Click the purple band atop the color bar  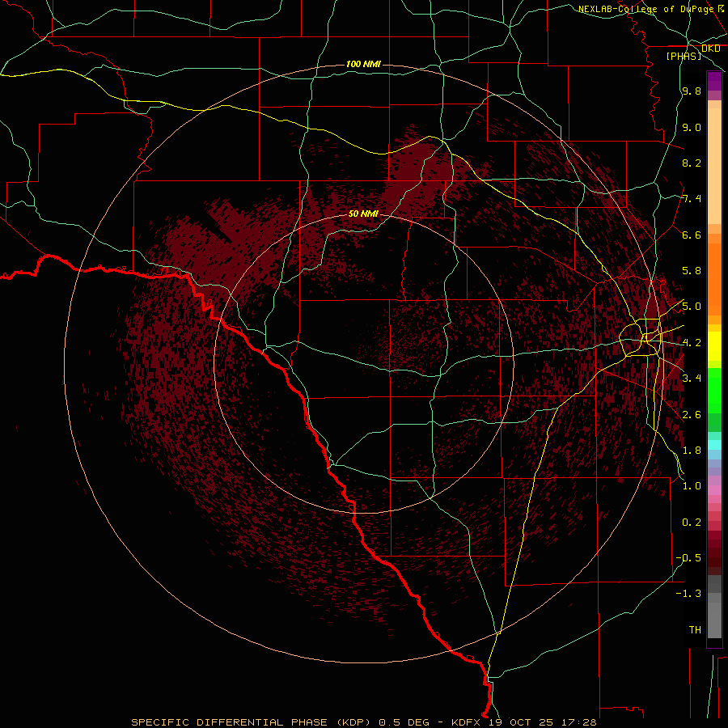coord(714,81)
